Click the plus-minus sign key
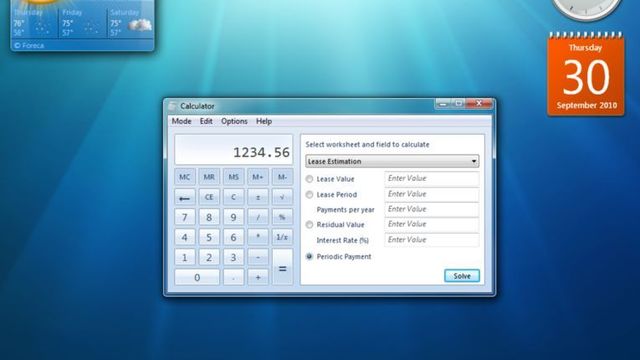This screenshot has width=640, height=360. click(x=258, y=197)
